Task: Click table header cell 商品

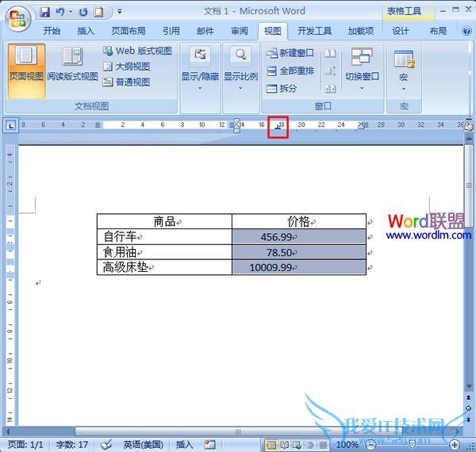Action: pos(164,221)
